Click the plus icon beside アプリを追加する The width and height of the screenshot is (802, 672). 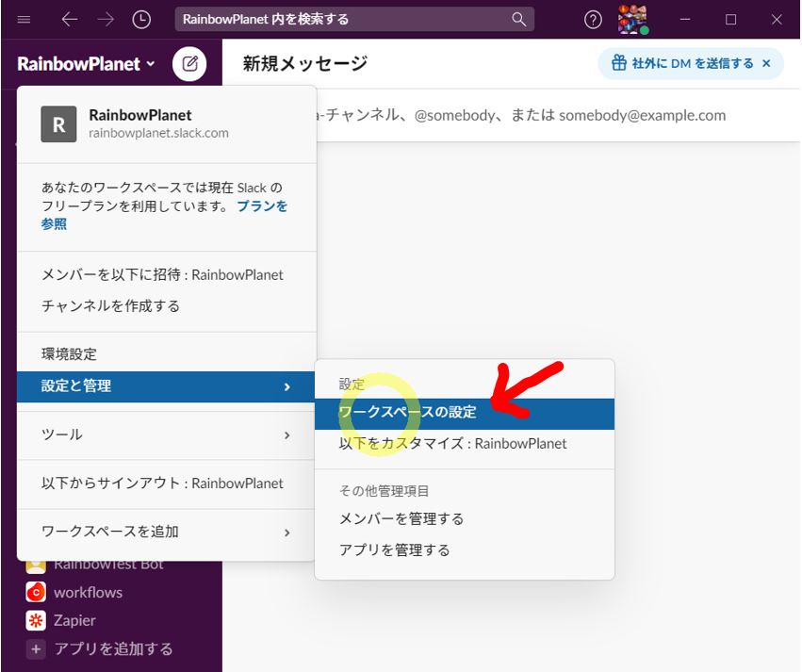36,649
